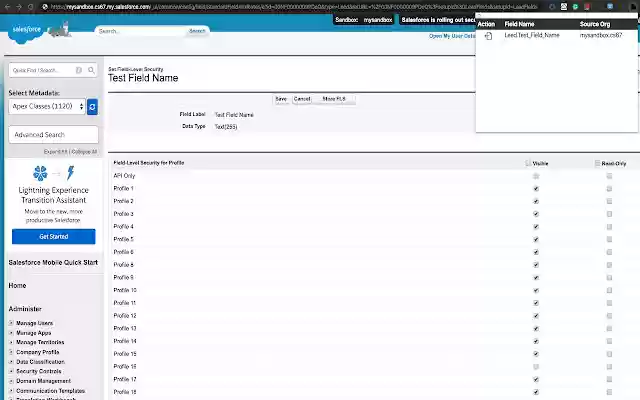The image size is (640, 400).
Task: Toggle the Visible header select-all checkbox
Action: pos(528,163)
